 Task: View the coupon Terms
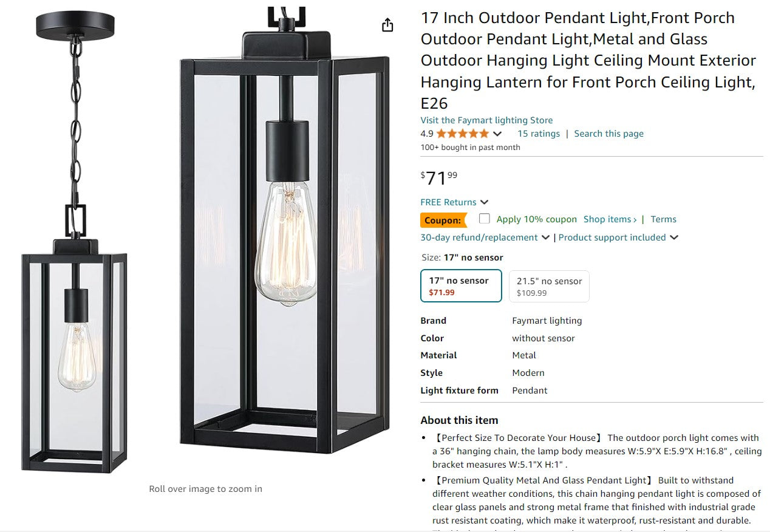663,219
